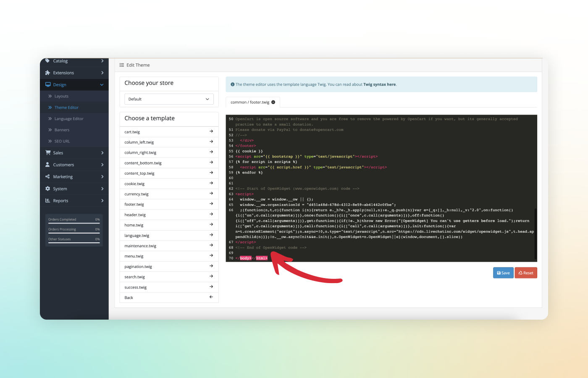
Task: Follow the Twig syntax here link
Action: pyautogui.click(x=380, y=84)
